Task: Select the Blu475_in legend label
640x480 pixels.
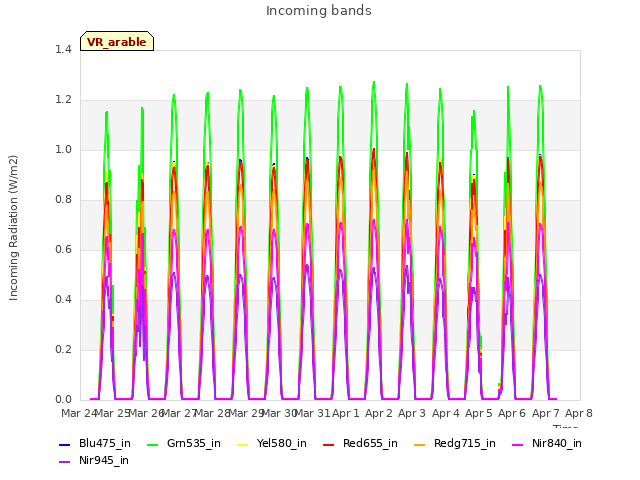Action: click(105, 444)
